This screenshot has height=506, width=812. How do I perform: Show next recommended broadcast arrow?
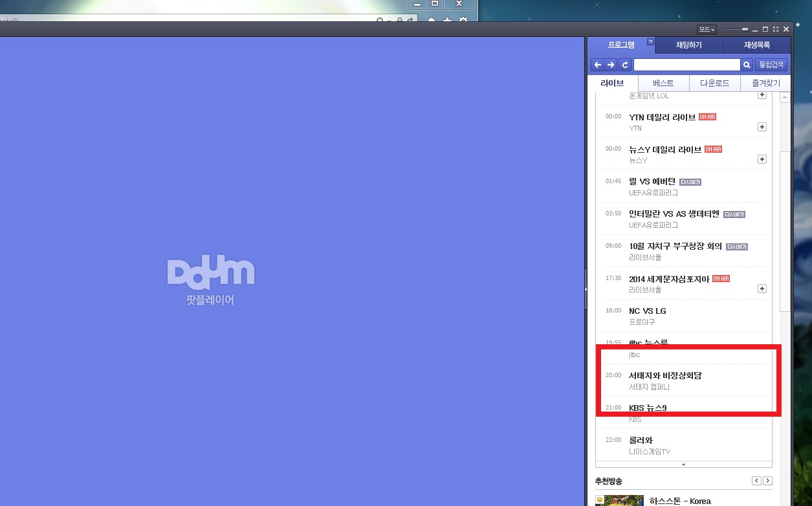coord(767,481)
